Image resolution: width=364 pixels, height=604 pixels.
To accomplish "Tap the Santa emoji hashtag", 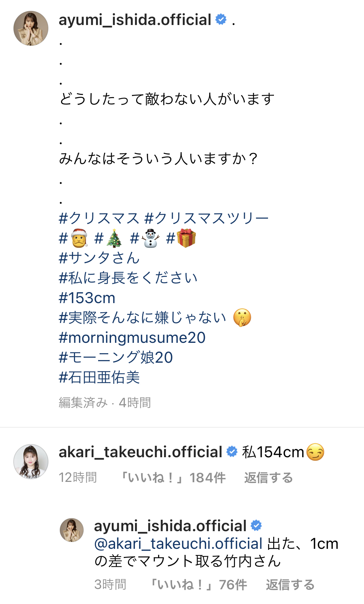I will click(74, 238).
